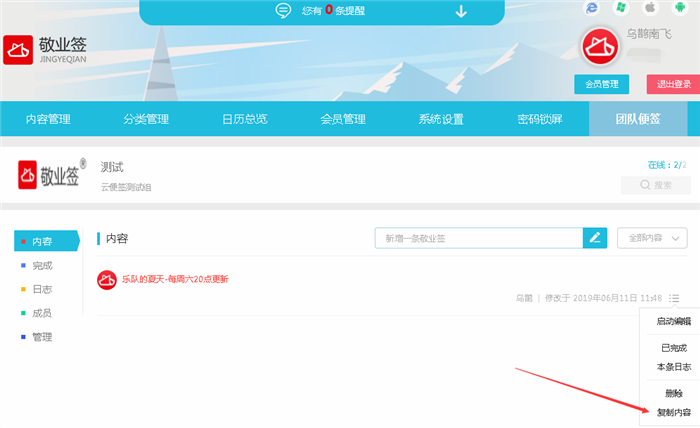This screenshot has width=700, height=428.
Task: Switch to the 日历总览 tab
Action: coord(244,120)
